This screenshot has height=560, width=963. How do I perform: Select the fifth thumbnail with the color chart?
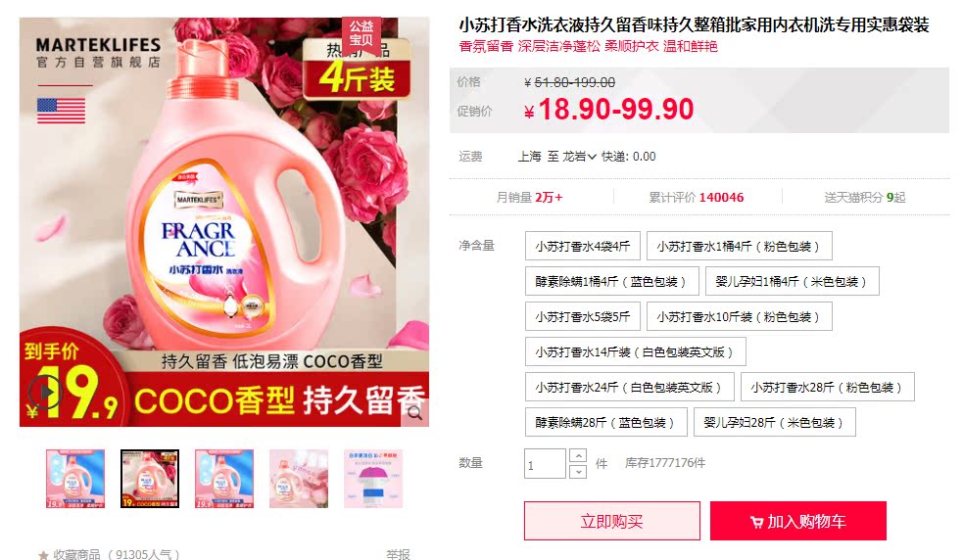(x=373, y=479)
